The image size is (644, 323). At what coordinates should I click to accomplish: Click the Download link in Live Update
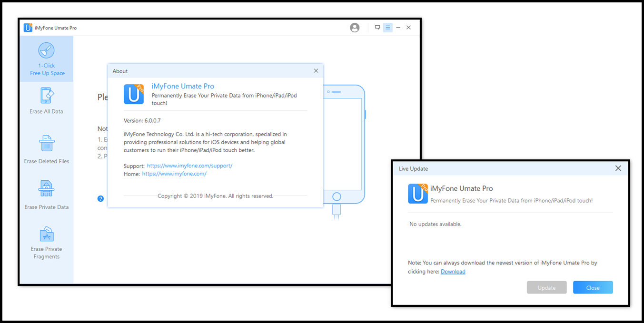[453, 272]
